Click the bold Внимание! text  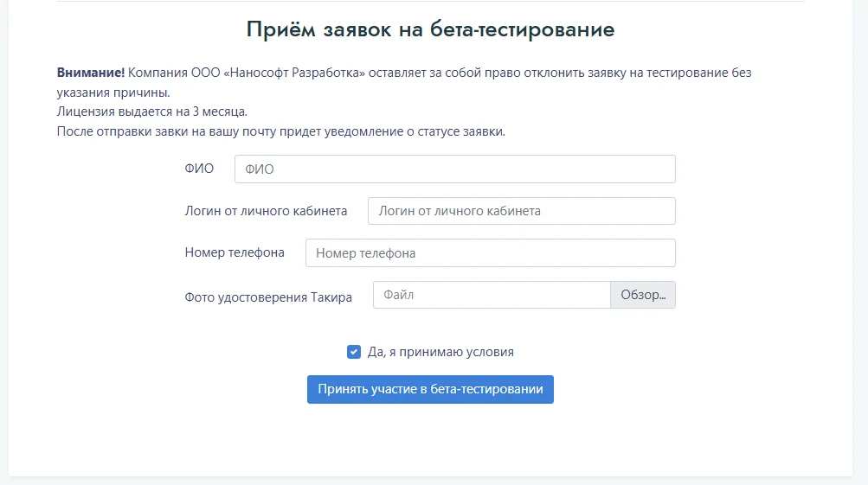click(91, 73)
